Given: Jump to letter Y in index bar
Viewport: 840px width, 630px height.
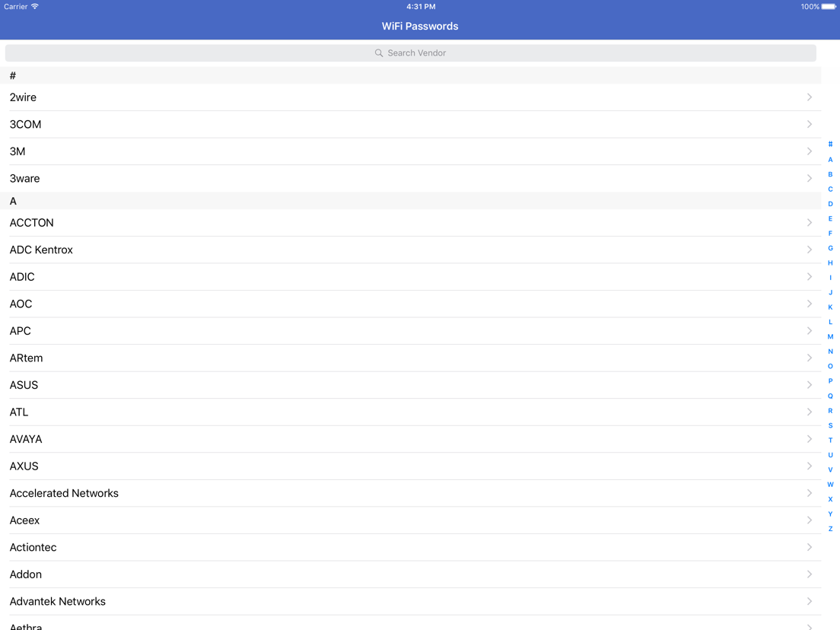Looking at the screenshot, I should pyautogui.click(x=830, y=514).
